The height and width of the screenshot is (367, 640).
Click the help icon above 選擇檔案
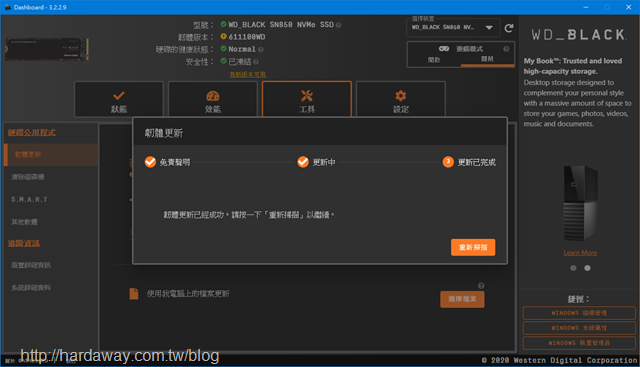481,286
